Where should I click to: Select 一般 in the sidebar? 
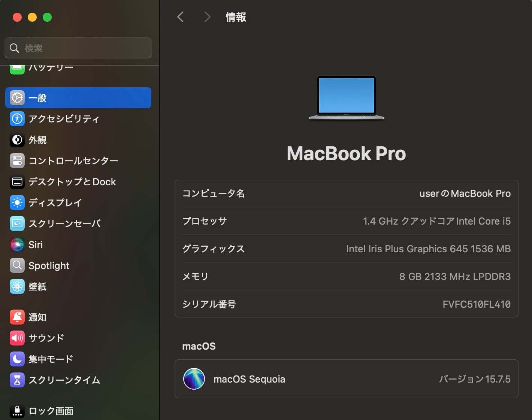pos(78,98)
